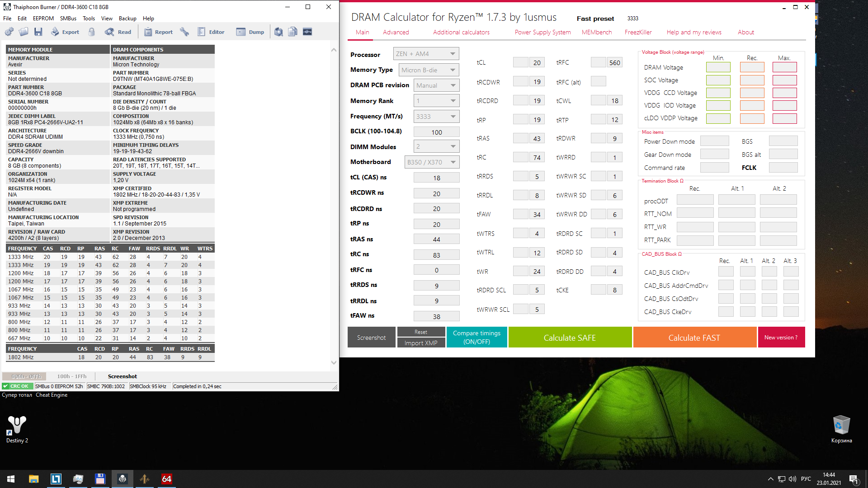Click Import XMP button
The height and width of the screenshot is (488, 868).
tap(421, 343)
